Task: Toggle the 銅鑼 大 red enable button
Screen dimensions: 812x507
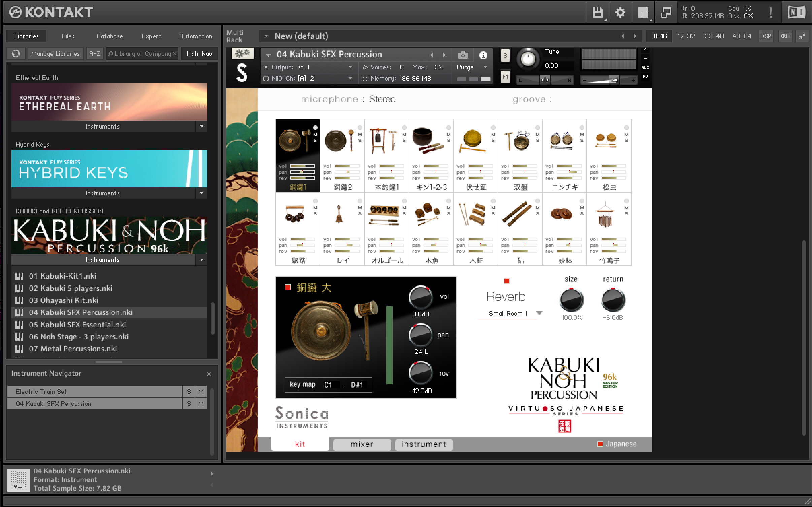Action: (288, 287)
